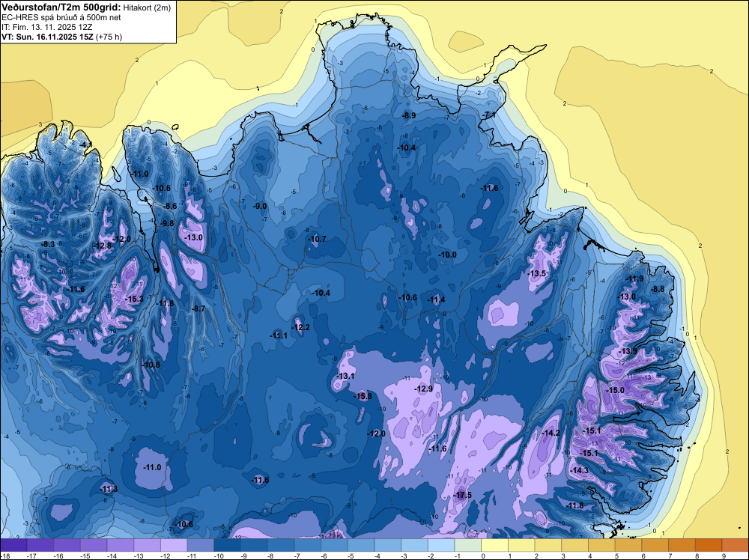Viewport: 749px width, 560px height.
Task: Click the -17.5 temperature label on the map
Action: pos(462,495)
